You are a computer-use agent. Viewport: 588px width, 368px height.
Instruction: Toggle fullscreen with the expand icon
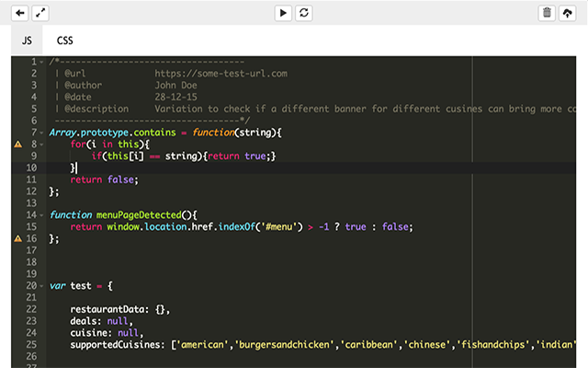coord(40,13)
